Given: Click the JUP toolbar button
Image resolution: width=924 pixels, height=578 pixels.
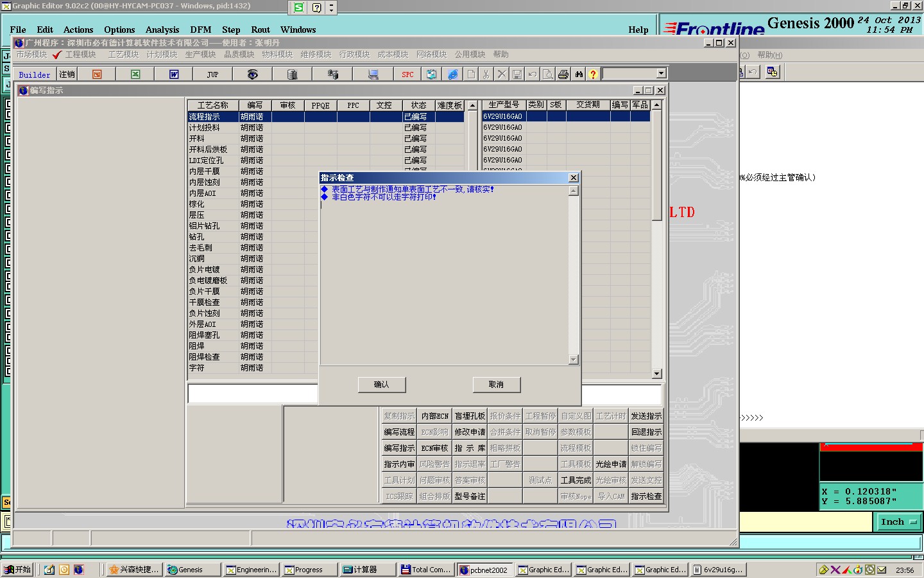Looking at the screenshot, I should click(212, 74).
